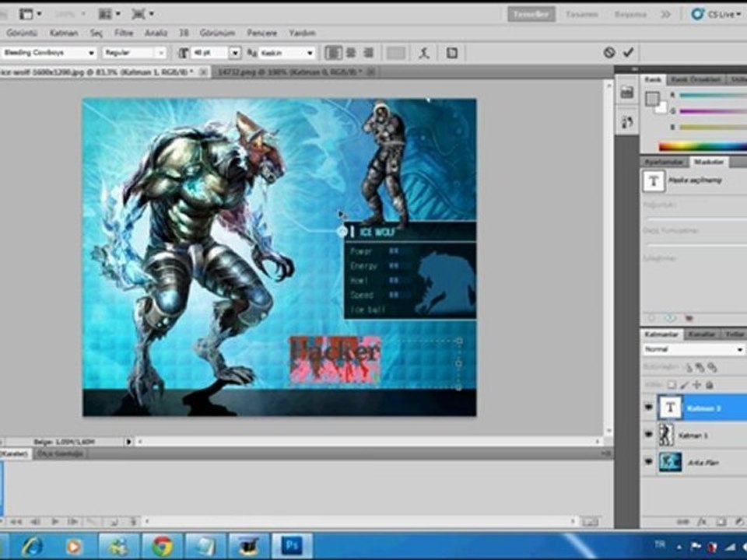
Task: Open the warp text tool
Action: point(424,53)
